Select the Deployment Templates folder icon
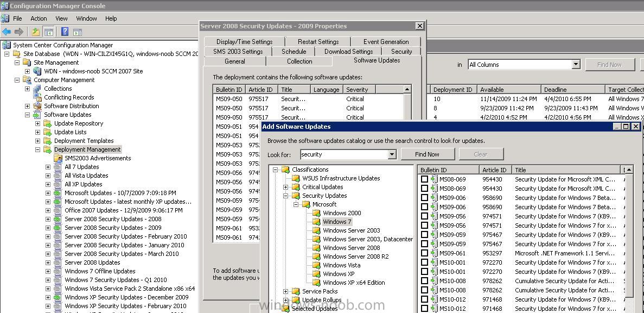Screen dimensions: 644x313 coord(48,141)
